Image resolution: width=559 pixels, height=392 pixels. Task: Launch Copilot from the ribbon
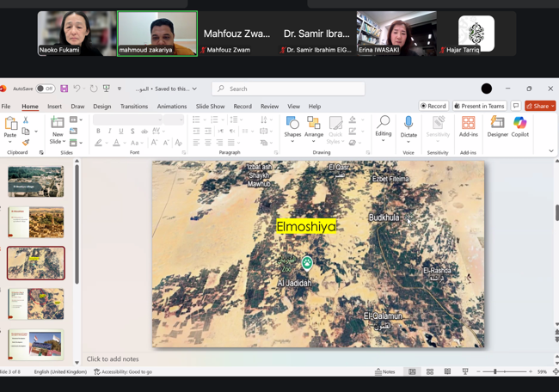520,127
